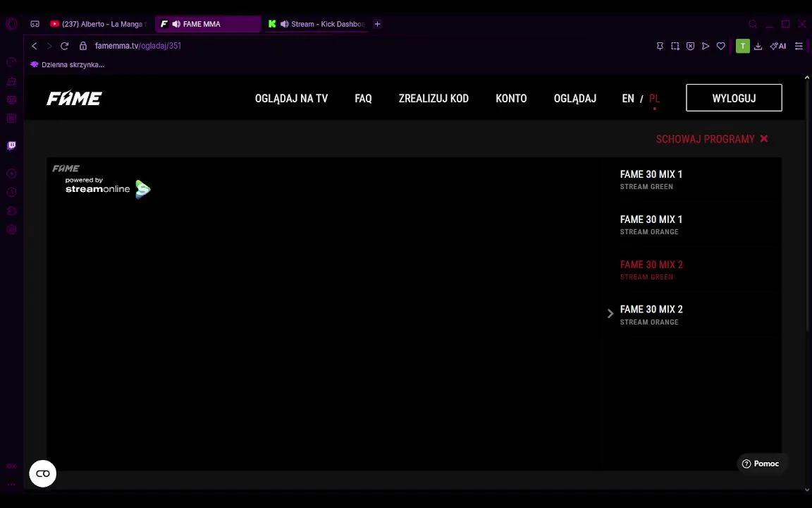Open the OGLĄDAJ NA TV menu item
Viewport: 812px width, 508px height.
[292, 99]
